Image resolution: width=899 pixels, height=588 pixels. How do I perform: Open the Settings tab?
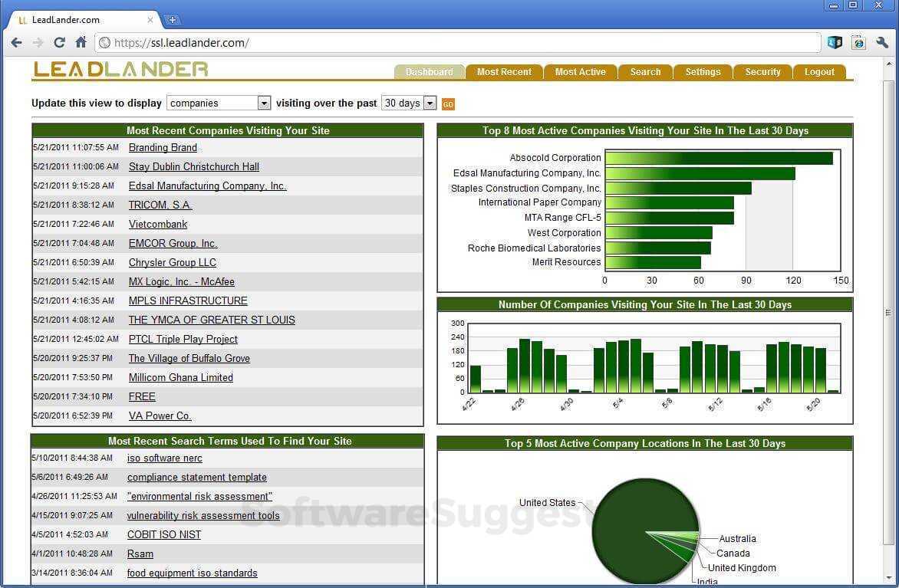point(703,72)
